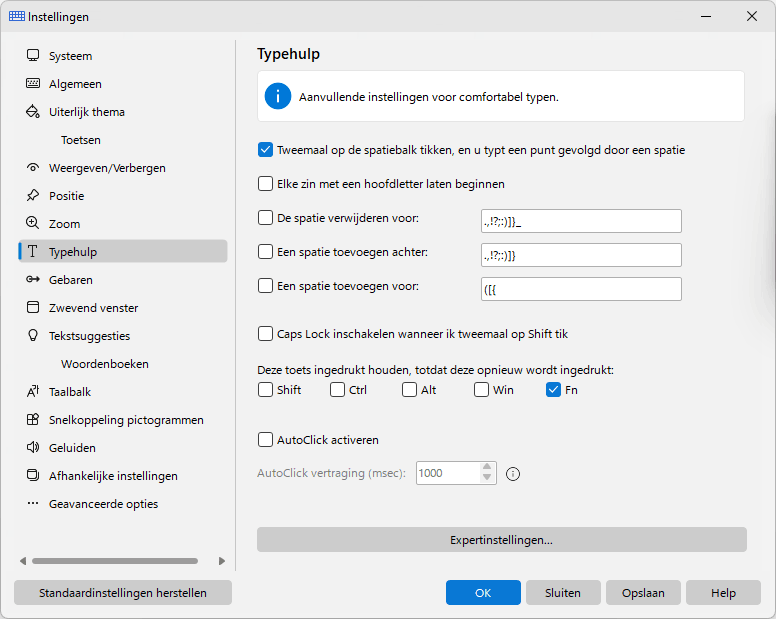The image size is (776, 619).
Task: Click the Taalbalk language icon
Action: (33, 391)
